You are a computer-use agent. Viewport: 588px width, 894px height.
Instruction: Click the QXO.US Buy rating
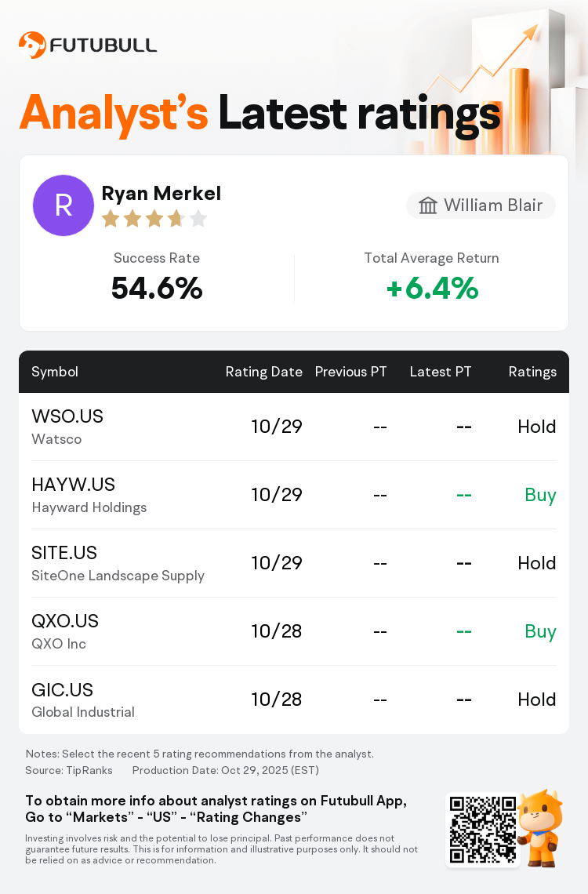click(x=540, y=631)
